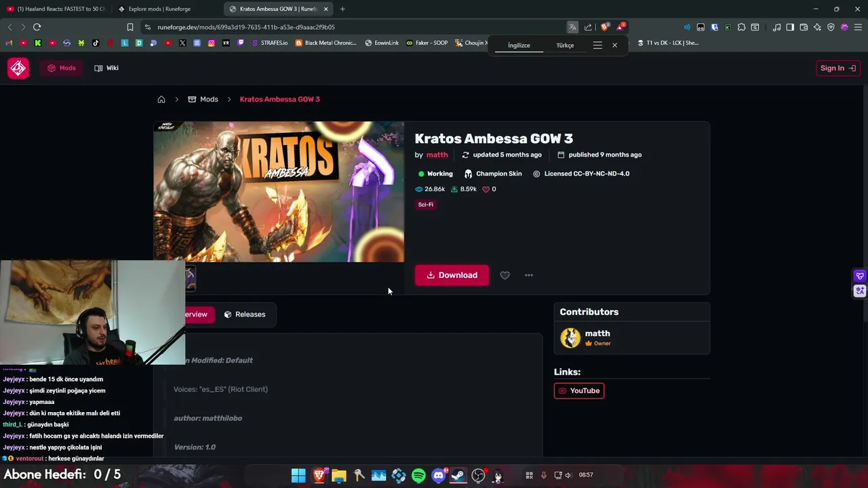Open the three-dot more options menu
868x488 pixels.
[x=529, y=275]
